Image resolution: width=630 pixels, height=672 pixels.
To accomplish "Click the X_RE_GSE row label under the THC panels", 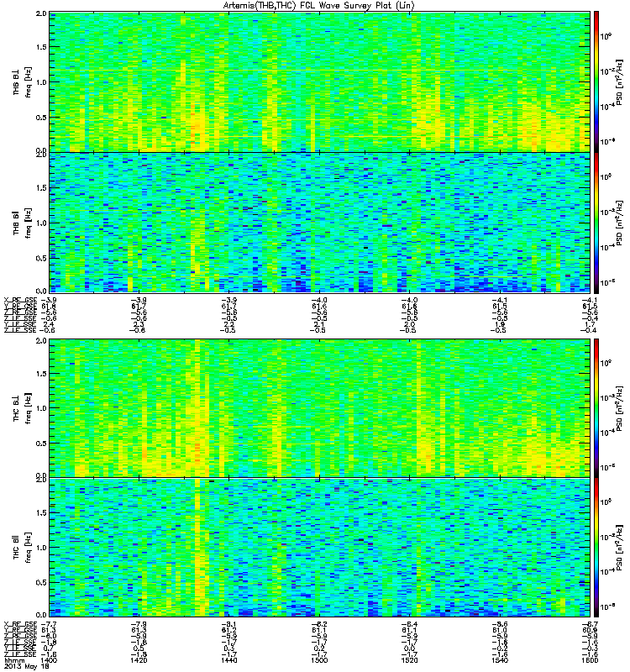I will 20,624.
